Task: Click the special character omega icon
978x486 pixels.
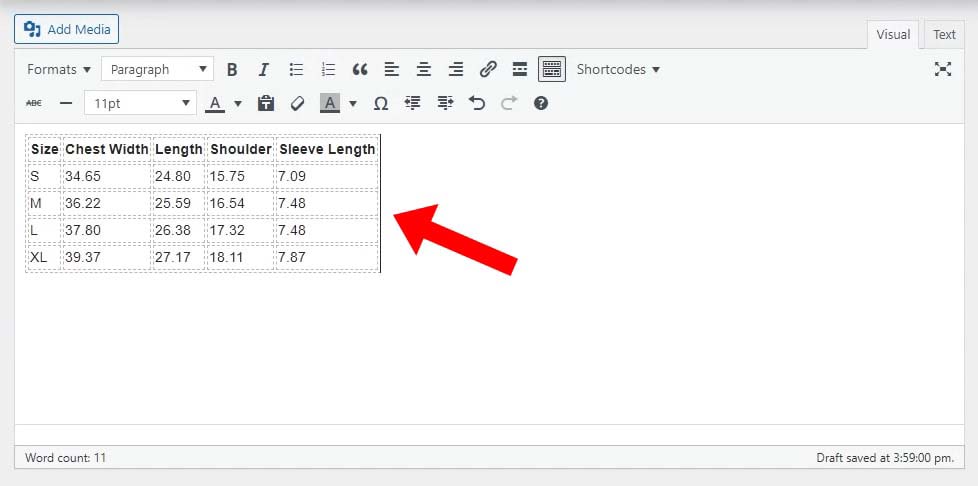Action: pos(380,103)
